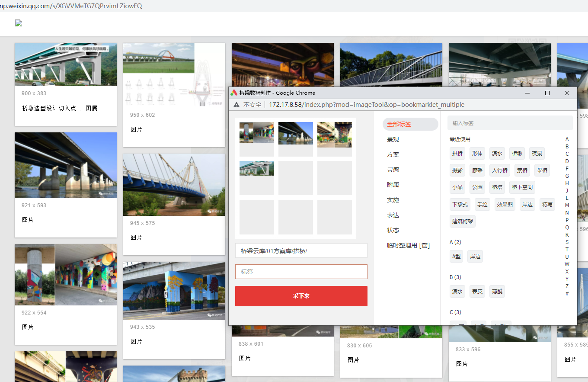Select the 灵感 tag category

(393, 170)
